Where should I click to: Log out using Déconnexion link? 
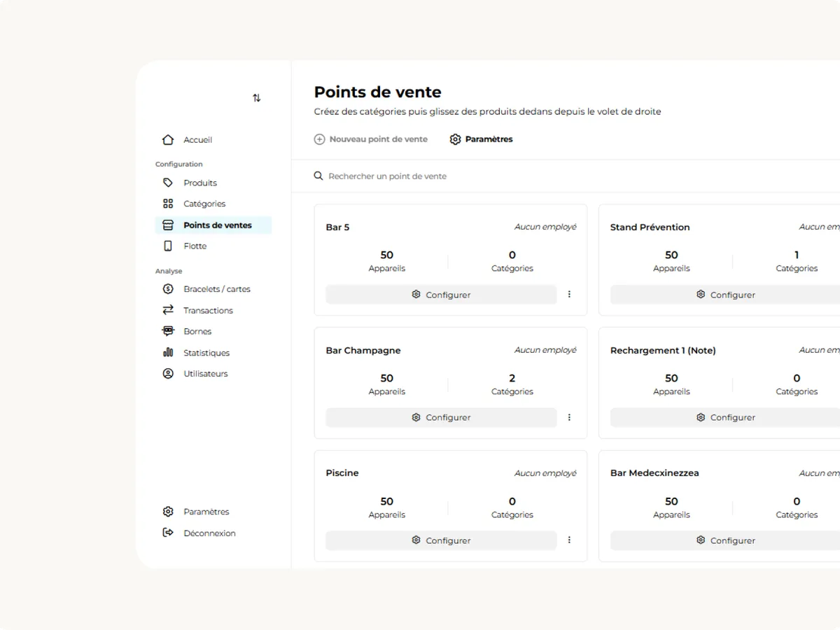pyautogui.click(x=209, y=533)
